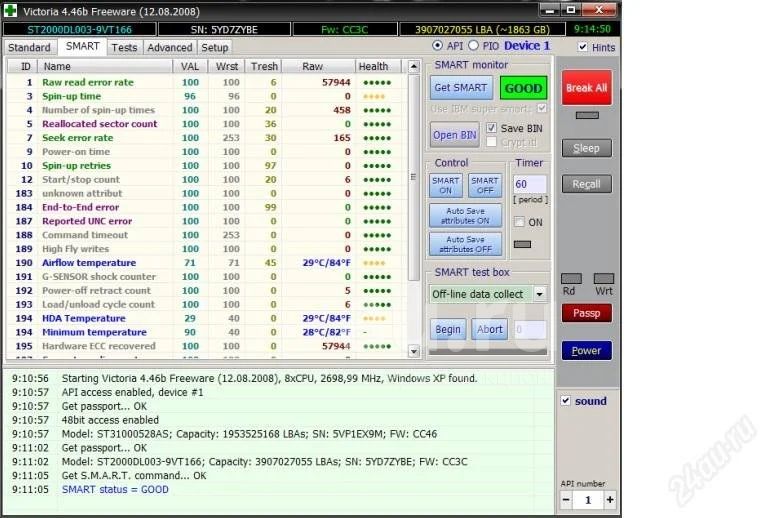Screen dimensions: 768x518
Task: Select the Raw read error rate row
Action: [207, 82]
